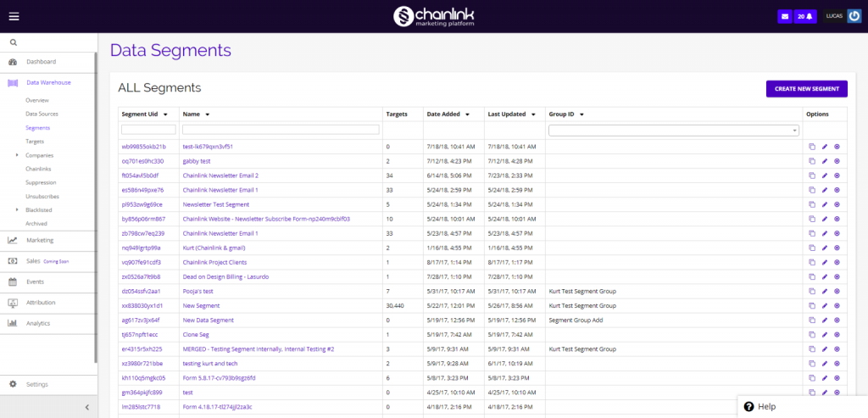This screenshot has height=418, width=868.
Task: Collapse the sidebar with the chevron
Action: pyautogui.click(x=87, y=407)
